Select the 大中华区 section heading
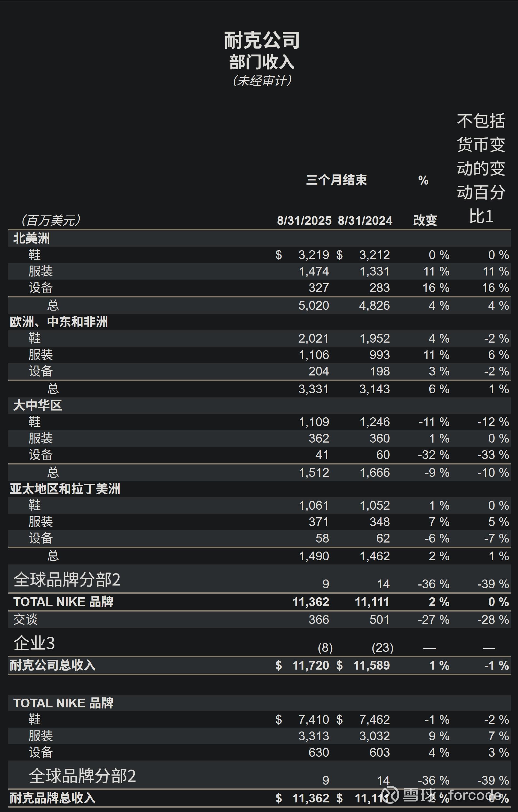This screenshot has height=812, width=518. 37,405
